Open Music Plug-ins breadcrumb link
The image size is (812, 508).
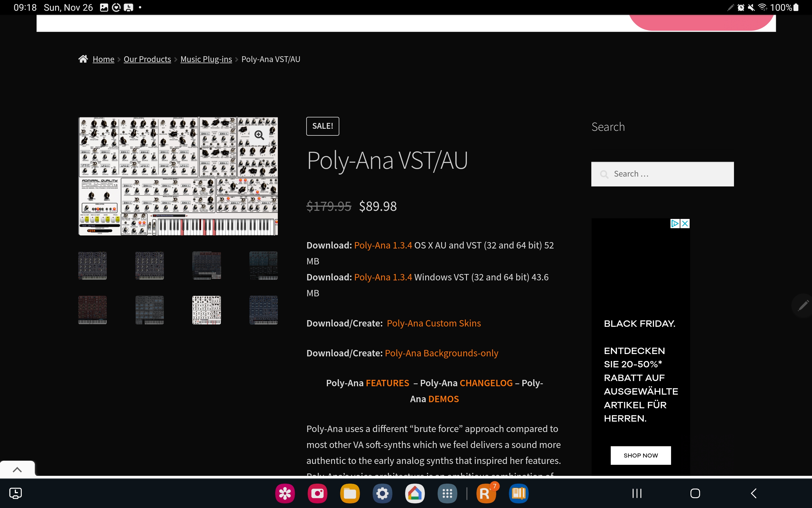206,59
